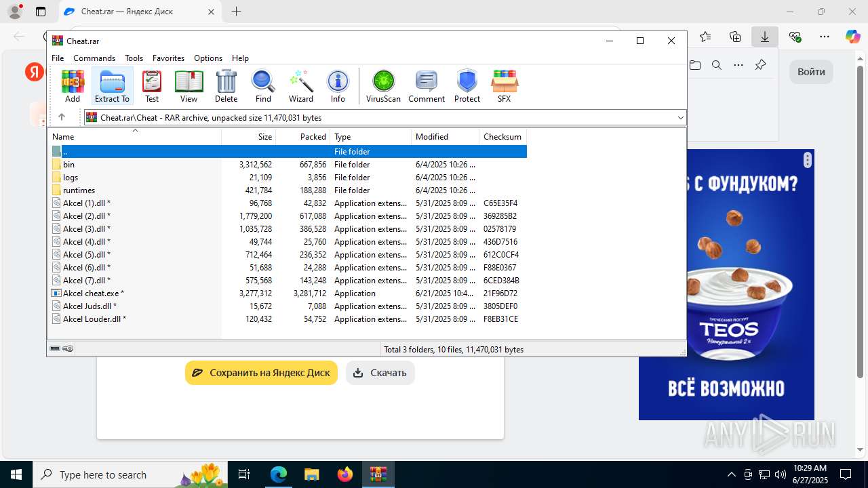
Task: Sort by Modified column header
Action: click(446, 136)
